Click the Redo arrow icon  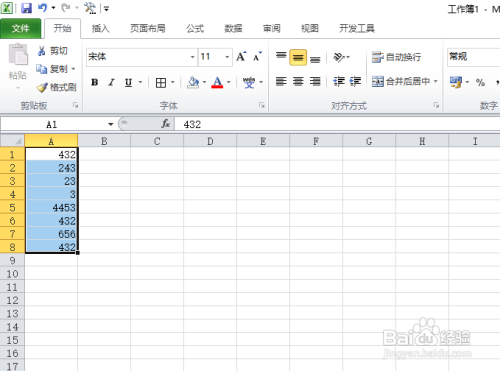(66, 8)
